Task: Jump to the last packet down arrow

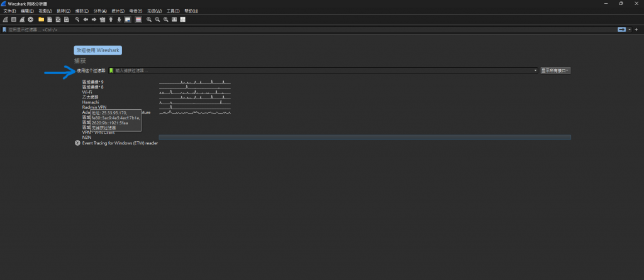Action: [x=119, y=19]
